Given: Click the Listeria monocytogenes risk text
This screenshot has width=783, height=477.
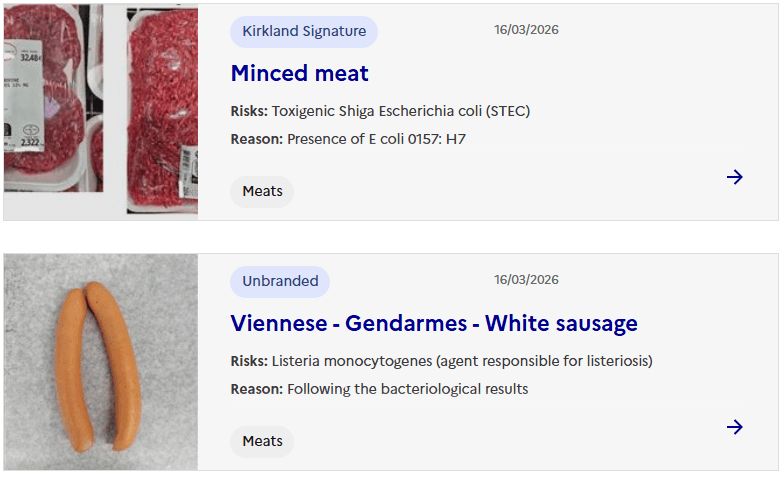Looking at the screenshot, I should click(461, 361).
